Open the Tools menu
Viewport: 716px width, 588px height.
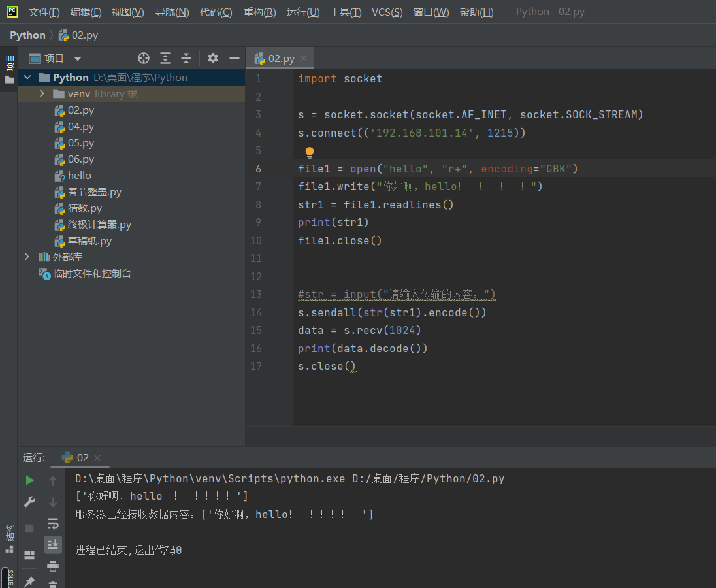point(346,12)
